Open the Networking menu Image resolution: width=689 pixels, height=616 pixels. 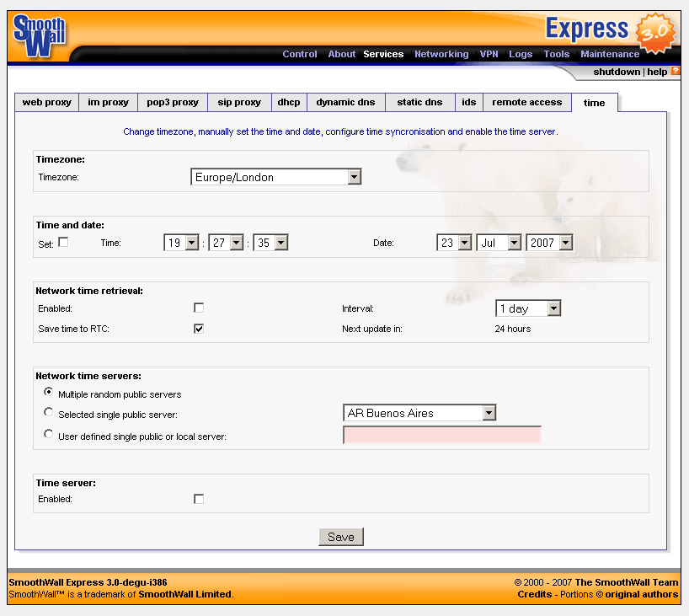point(441,54)
